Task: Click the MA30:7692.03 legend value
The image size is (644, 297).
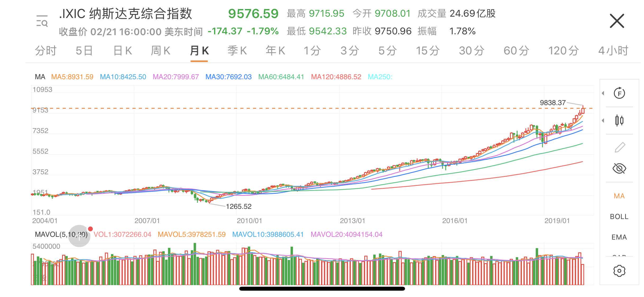Action: [x=228, y=77]
